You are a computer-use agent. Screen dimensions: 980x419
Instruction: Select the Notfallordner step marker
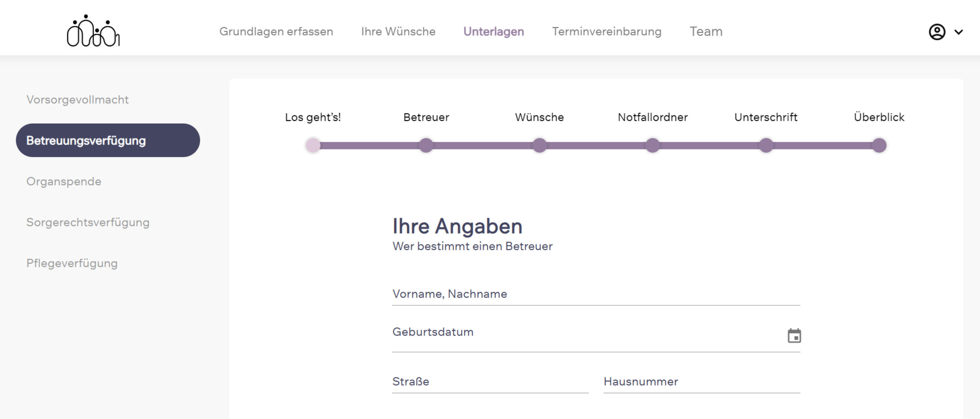pos(652,145)
